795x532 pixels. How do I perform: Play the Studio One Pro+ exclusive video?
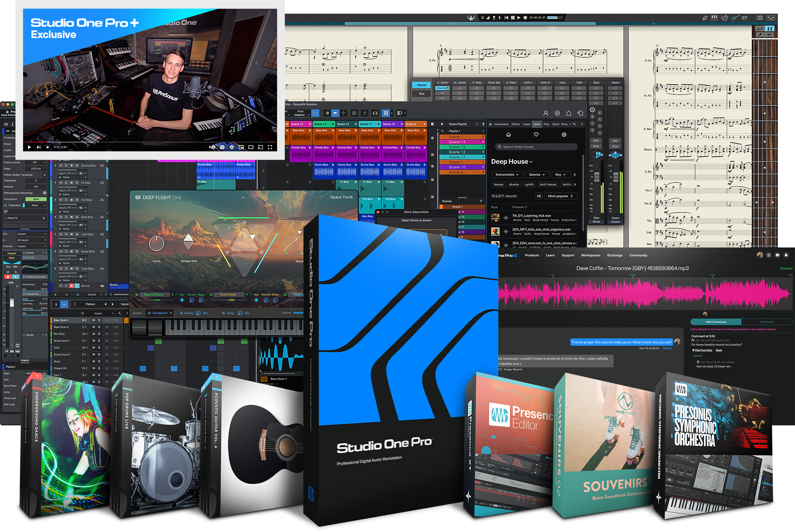pyautogui.click(x=29, y=147)
